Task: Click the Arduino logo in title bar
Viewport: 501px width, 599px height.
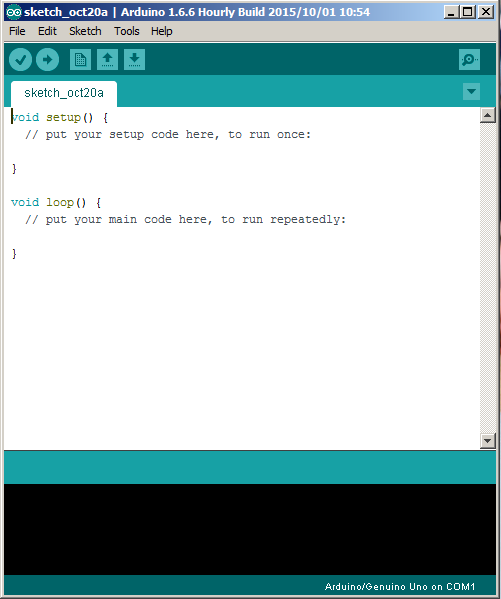Action: tap(14, 12)
